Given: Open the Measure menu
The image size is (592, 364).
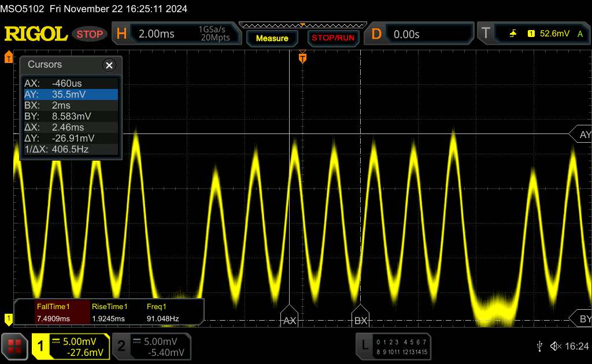Looking at the screenshot, I should click(x=272, y=38).
